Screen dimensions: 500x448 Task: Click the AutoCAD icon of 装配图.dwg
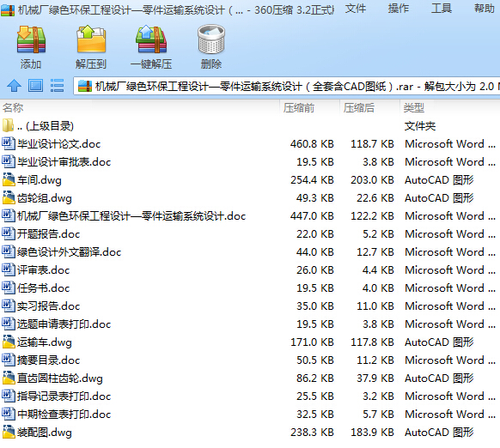(9, 432)
